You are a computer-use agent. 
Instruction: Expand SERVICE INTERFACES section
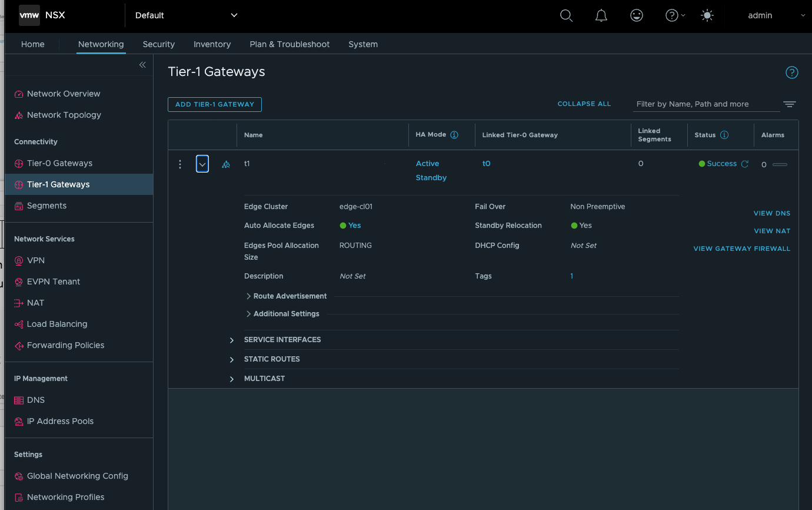coord(232,340)
